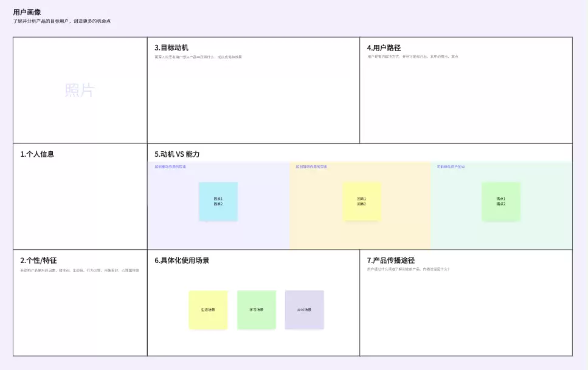The width and height of the screenshot is (588, 370).
Task: Select the 3.目标动机 heading
Action: (171, 47)
